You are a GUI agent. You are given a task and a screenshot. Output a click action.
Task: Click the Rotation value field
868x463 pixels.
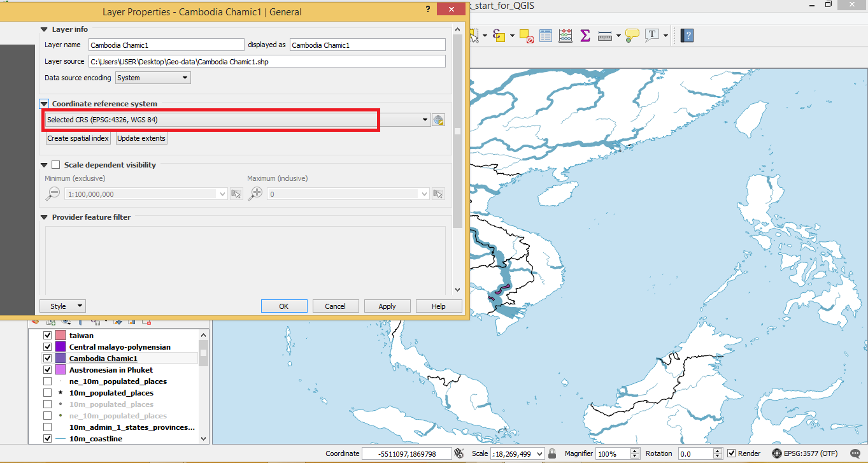coord(694,453)
